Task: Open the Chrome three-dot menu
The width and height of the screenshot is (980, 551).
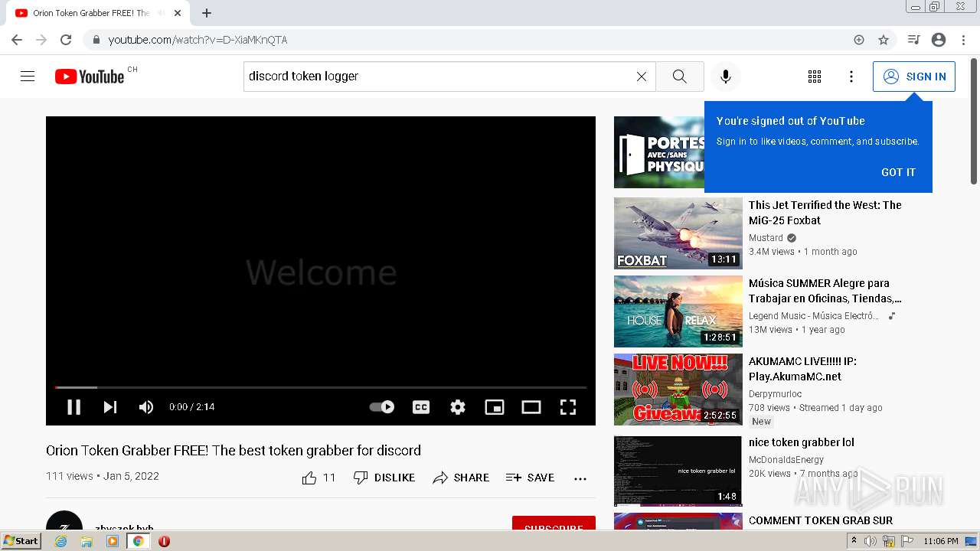Action: click(962, 40)
